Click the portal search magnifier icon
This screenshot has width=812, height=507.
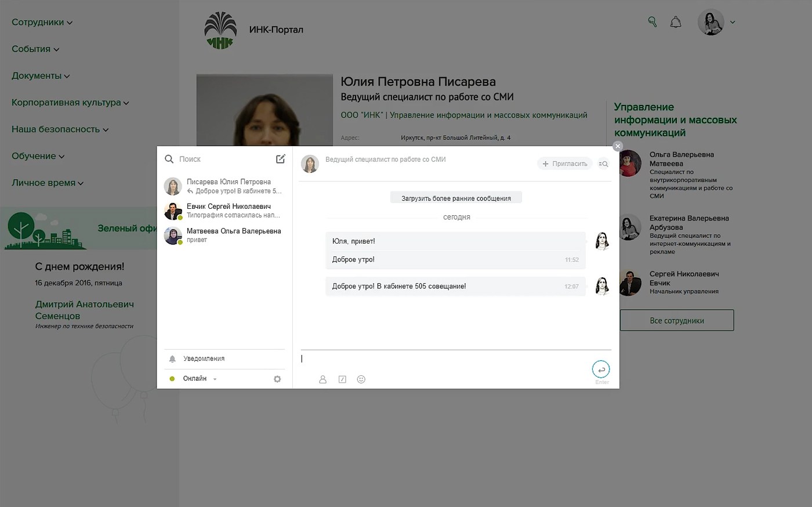click(652, 22)
